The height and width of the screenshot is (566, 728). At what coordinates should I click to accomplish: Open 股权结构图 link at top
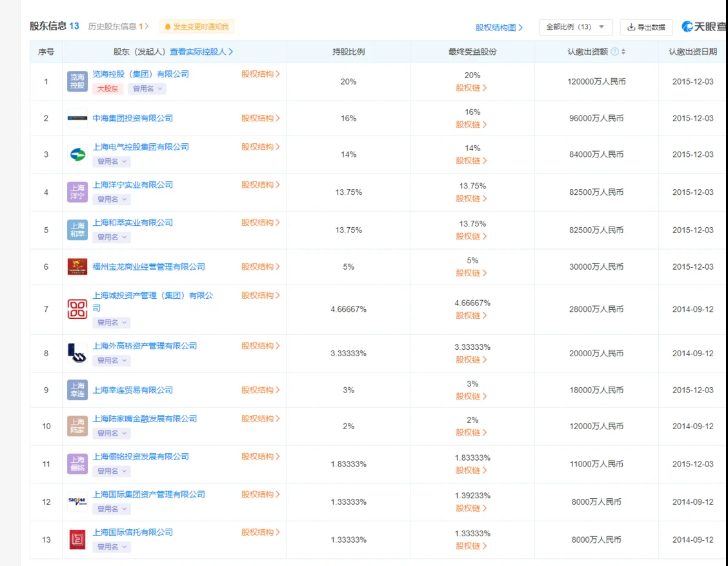click(499, 27)
